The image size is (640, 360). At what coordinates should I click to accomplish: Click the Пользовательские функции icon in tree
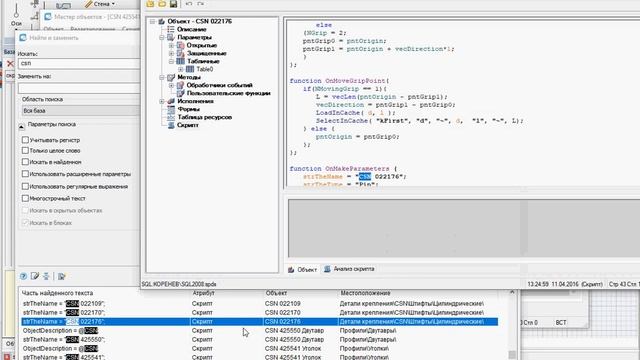(x=180, y=93)
